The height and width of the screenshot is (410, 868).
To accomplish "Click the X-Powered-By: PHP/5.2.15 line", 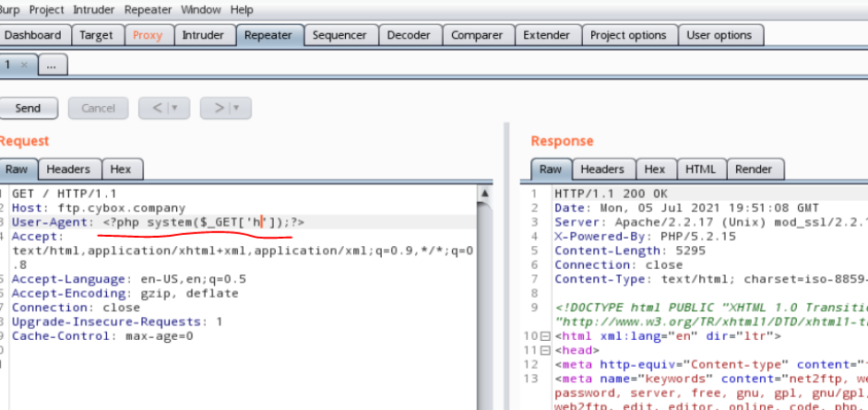I will coord(645,237).
